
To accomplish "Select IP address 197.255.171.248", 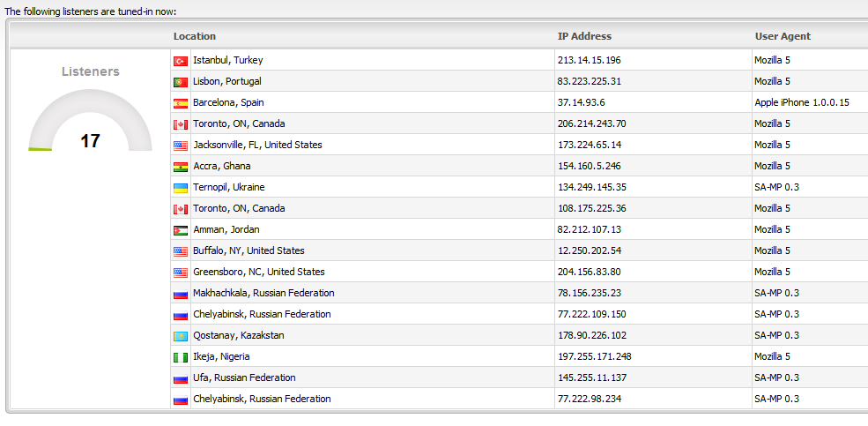I will point(594,356).
